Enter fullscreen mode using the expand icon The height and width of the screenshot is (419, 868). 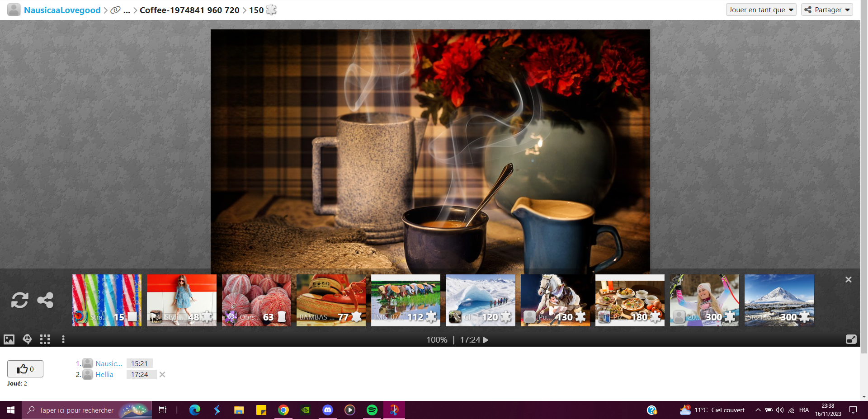851,339
